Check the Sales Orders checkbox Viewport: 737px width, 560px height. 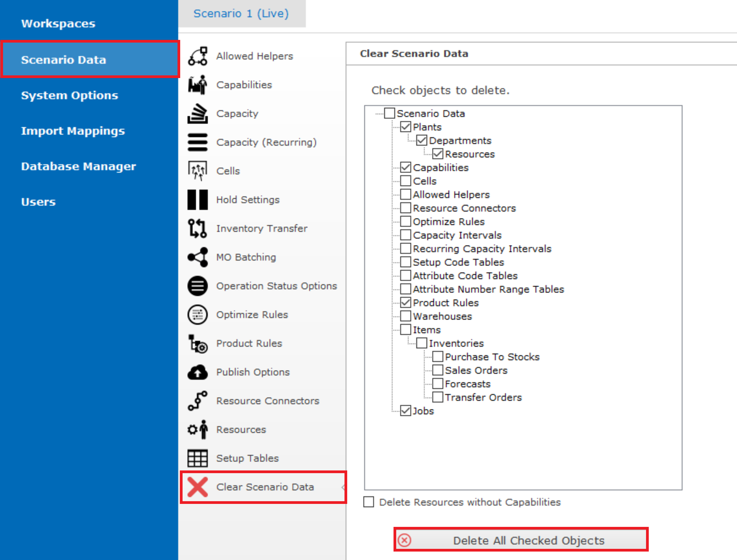point(438,370)
